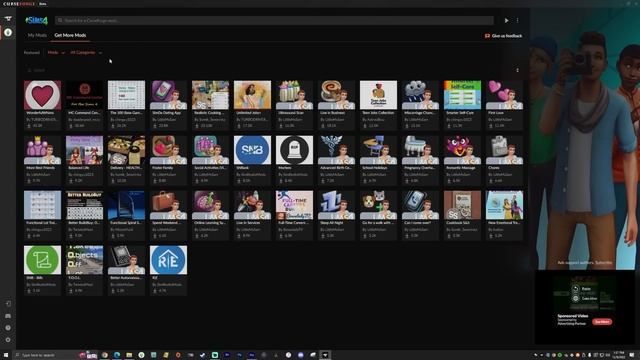The height and width of the screenshot is (360, 640).
Task: Select the Pregnancy Overhaul crib mod icon
Action: [x=420, y=150]
